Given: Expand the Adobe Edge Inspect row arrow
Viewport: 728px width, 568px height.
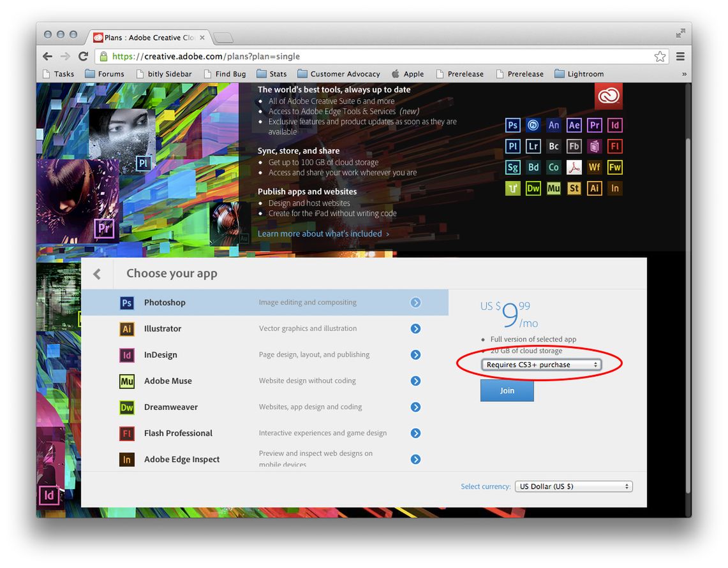Looking at the screenshot, I should (415, 460).
